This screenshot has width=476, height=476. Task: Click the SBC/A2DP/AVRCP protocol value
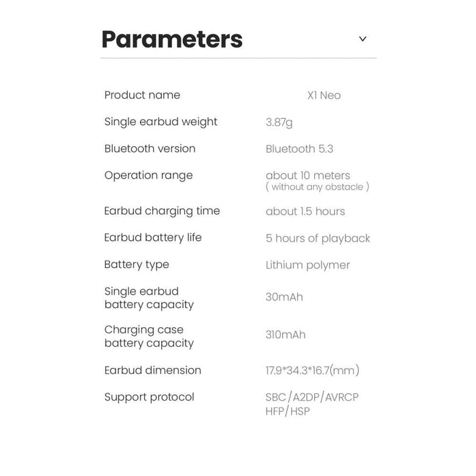click(311, 397)
